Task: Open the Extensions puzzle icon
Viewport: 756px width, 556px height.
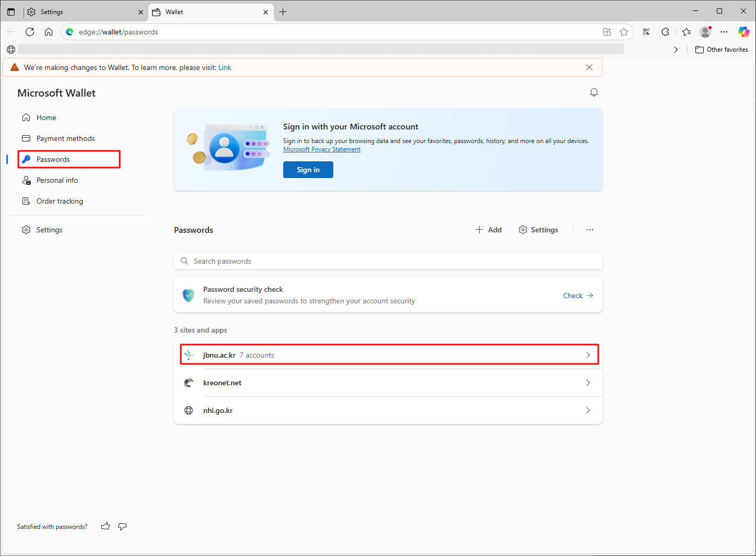Action: pos(665,32)
